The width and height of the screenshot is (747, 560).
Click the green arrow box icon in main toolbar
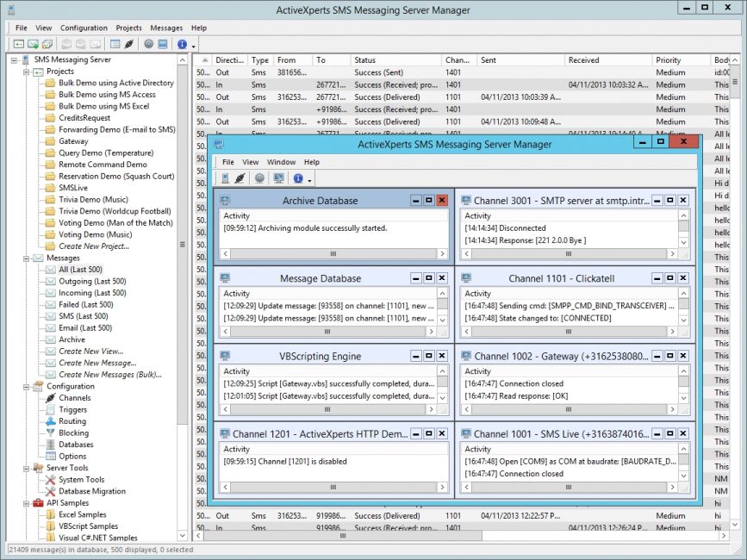coord(19,44)
